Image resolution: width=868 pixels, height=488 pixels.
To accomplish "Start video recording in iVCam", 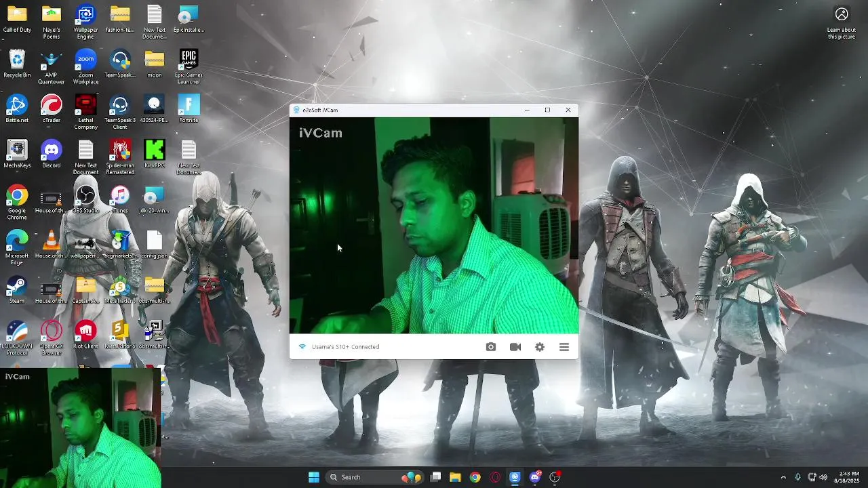I will pos(515,347).
